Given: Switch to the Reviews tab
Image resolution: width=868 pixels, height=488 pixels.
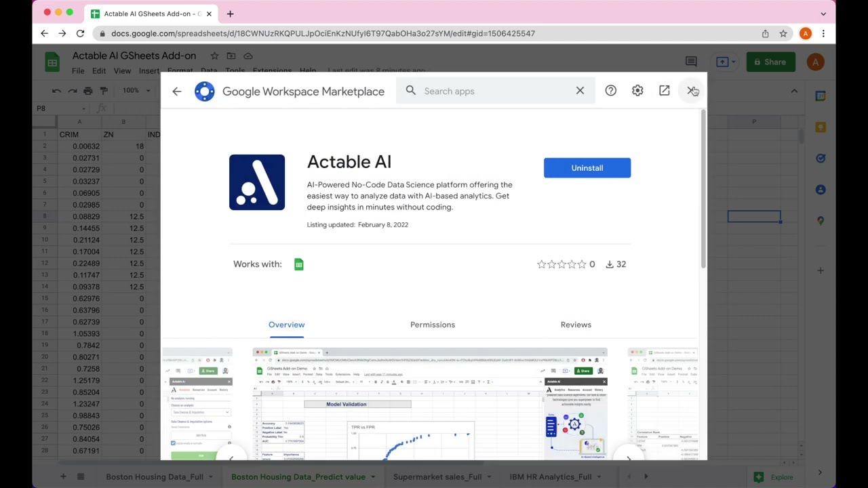Looking at the screenshot, I should (x=576, y=325).
